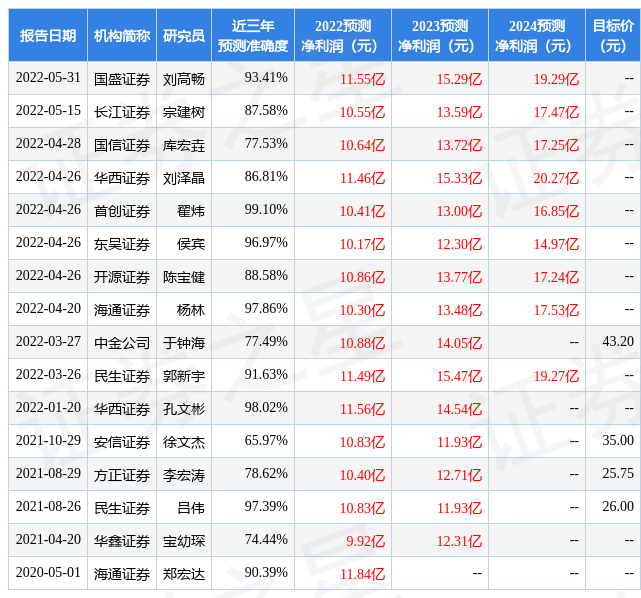Viewport: 641px width, 598px height.
Task: Click 华鑫证券 institution cell
Action: [122, 541]
